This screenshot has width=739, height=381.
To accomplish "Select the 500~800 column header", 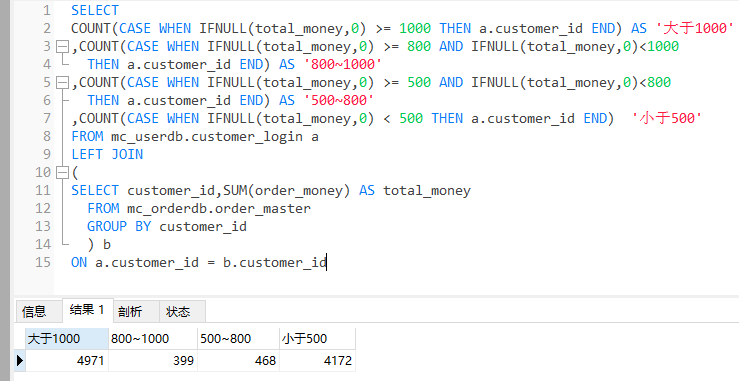I will click(238, 339).
